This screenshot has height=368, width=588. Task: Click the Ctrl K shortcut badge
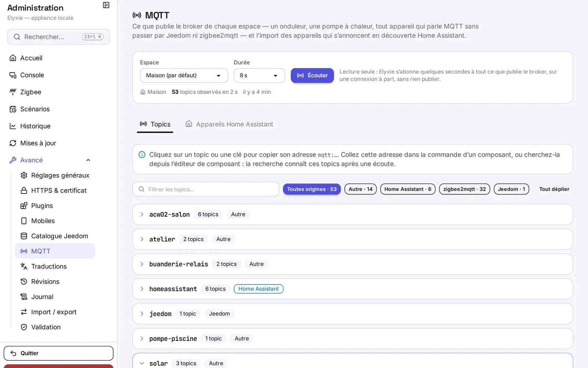93,37
